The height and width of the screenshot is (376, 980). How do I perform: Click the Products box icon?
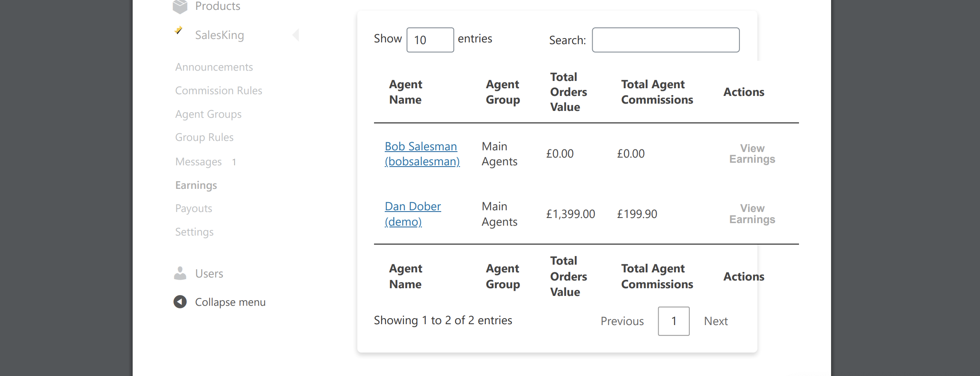coord(180,6)
